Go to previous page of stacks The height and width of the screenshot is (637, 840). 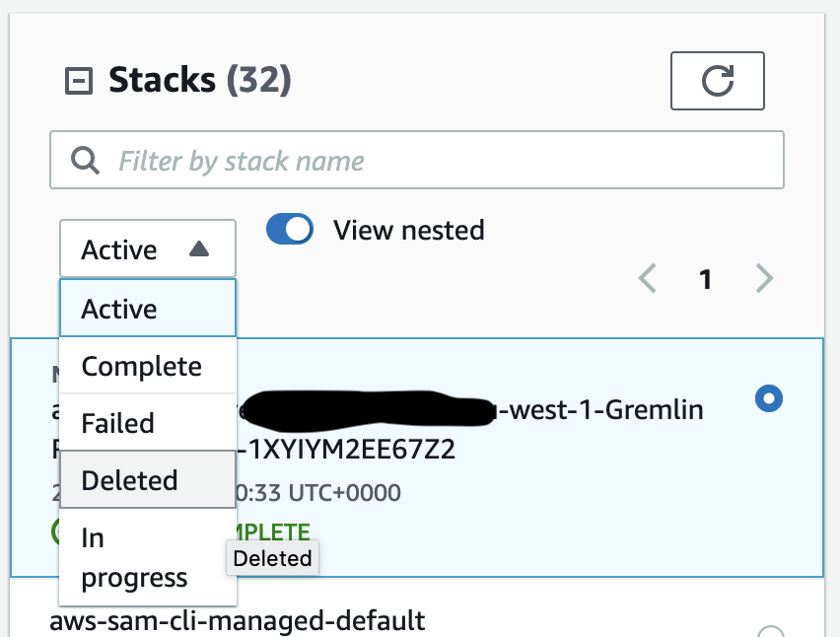(648, 279)
